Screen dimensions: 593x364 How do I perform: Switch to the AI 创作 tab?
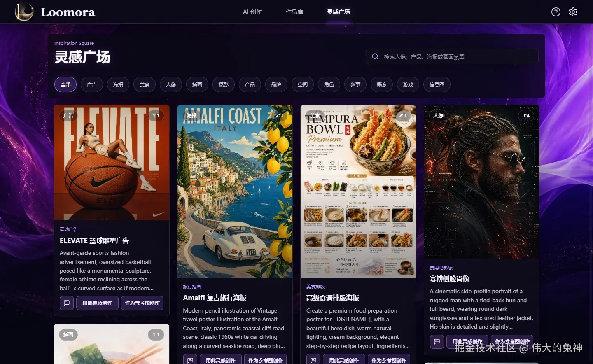(x=252, y=12)
